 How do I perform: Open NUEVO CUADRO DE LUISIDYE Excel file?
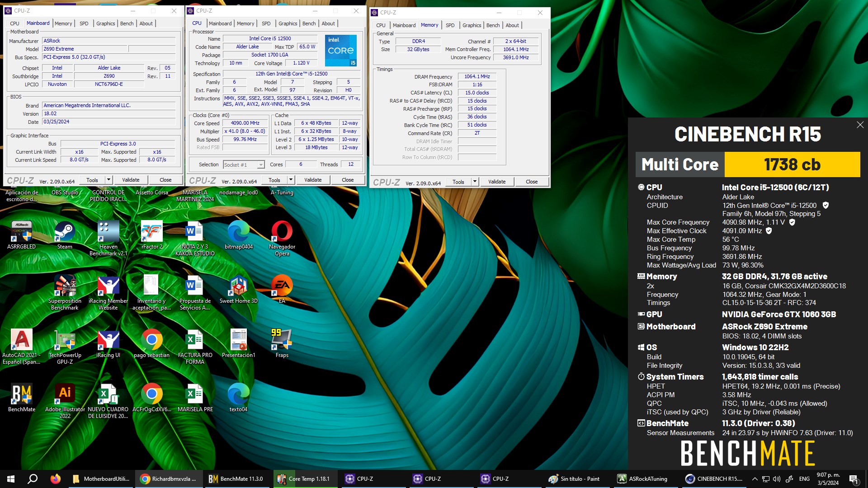[x=108, y=401]
